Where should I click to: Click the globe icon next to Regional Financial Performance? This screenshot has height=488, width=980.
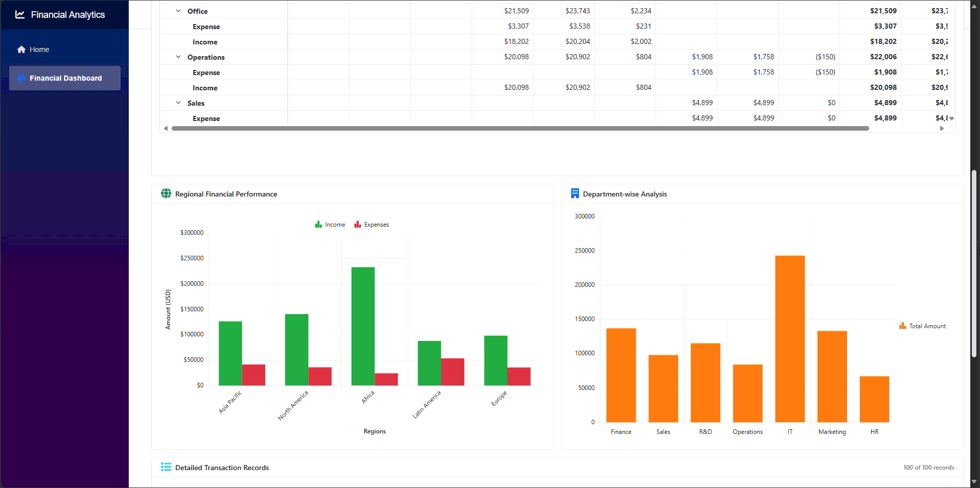[x=166, y=193]
